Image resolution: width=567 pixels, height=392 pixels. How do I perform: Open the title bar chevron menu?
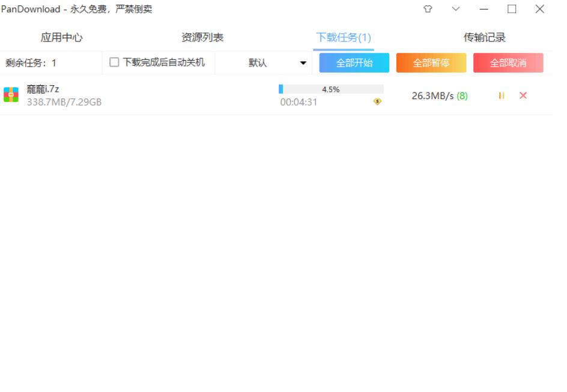click(456, 9)
